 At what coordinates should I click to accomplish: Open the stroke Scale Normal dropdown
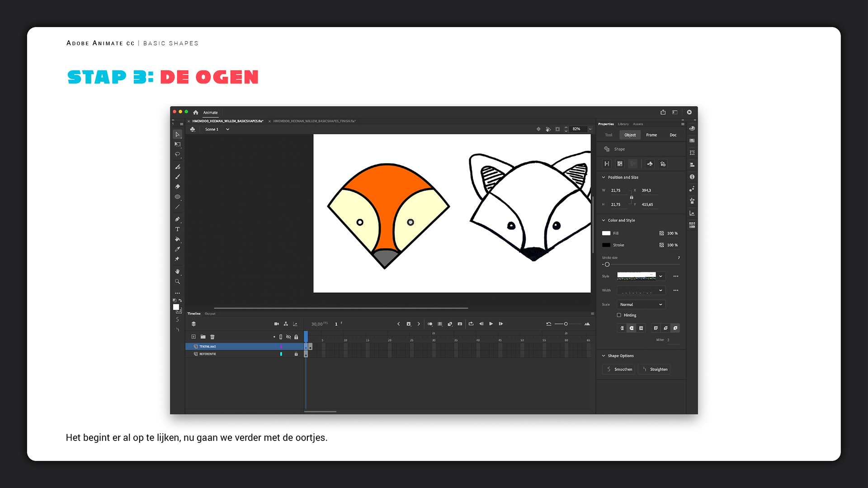coord(641,305)
